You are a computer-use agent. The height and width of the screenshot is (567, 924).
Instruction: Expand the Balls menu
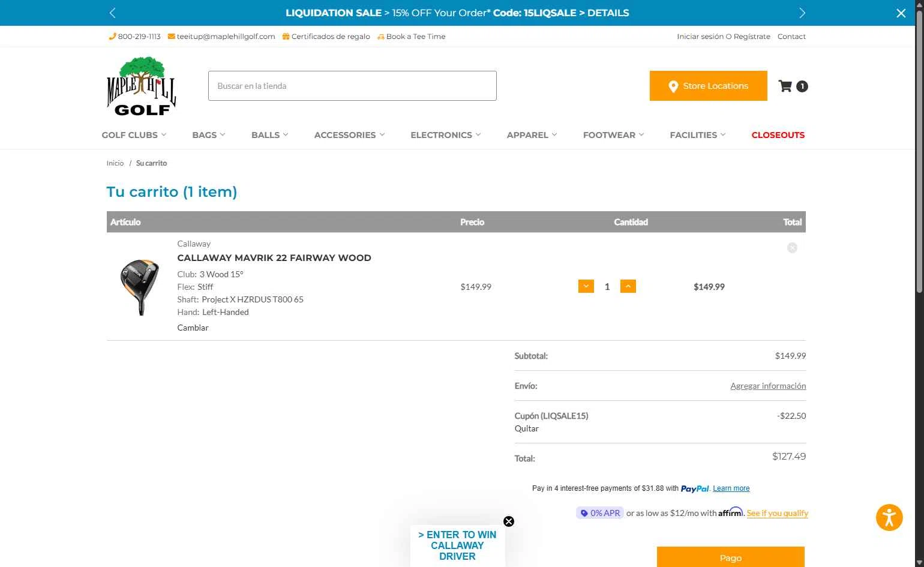pos(270,135)
